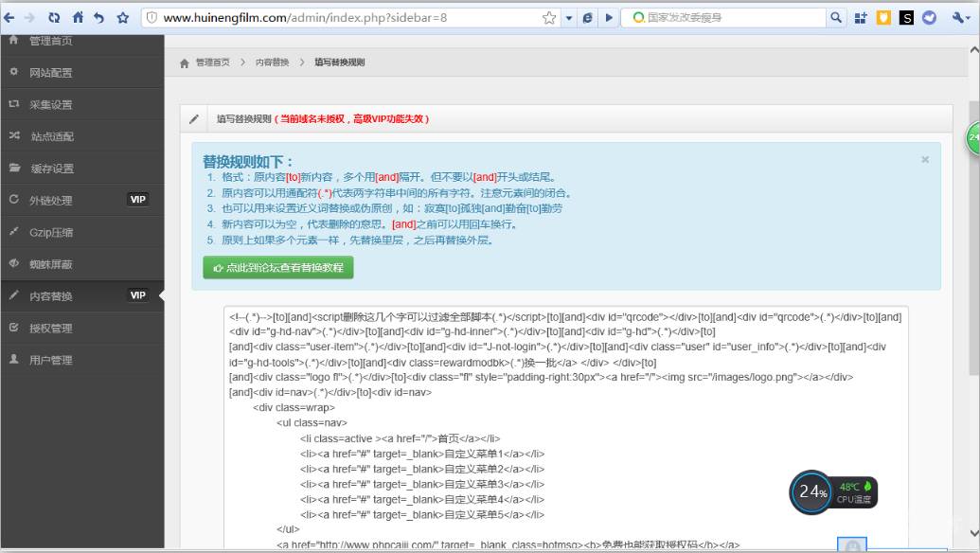Click the browser forward arrow
The image size is (980, 553).
[x=30, y=17]
